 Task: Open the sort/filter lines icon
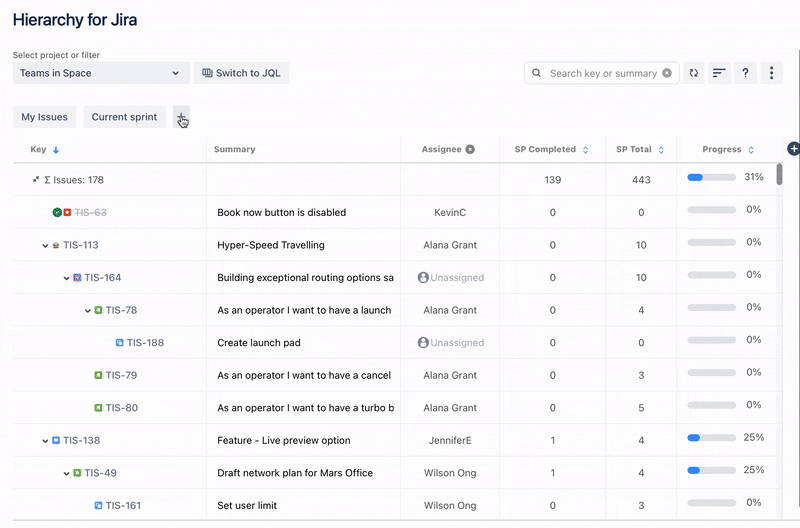point(719,73)
